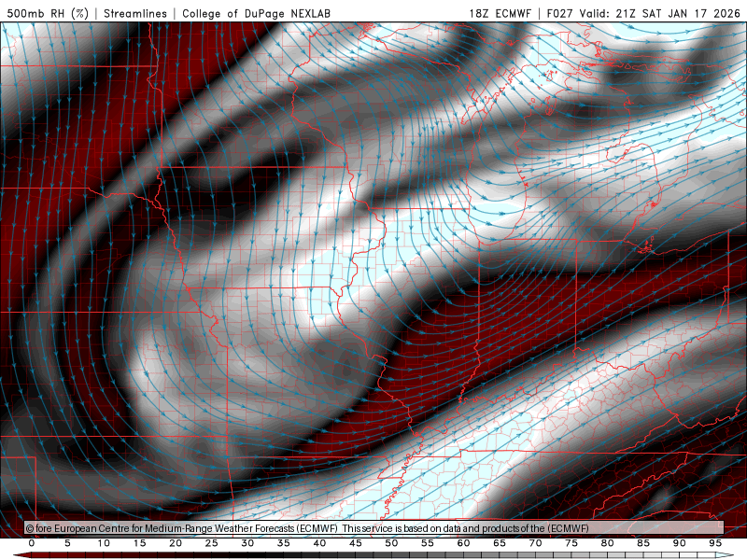This screenshot has width=747, height=560.
Task: Click the color scale label "45"
Action: click(356, 543)
